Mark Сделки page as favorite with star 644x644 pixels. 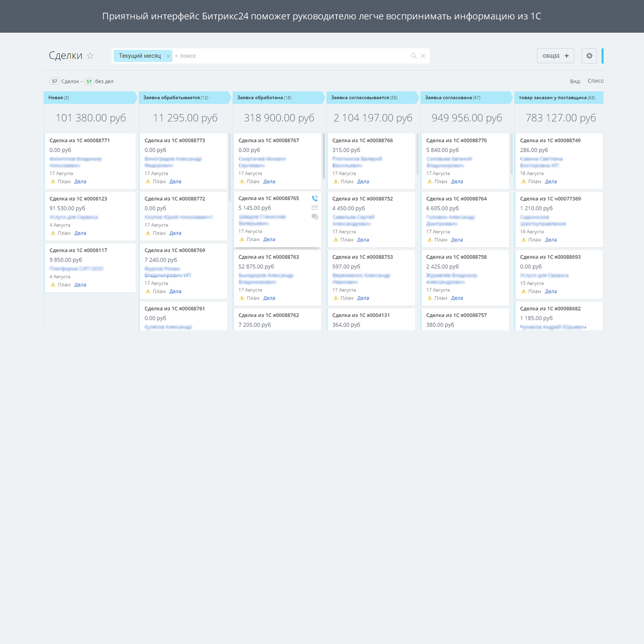click(90, 56)
